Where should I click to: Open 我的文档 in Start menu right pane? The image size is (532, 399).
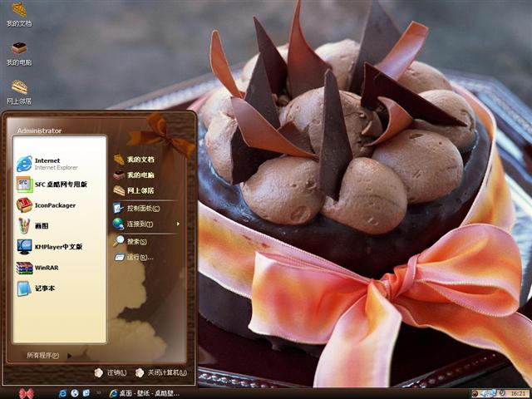coord(134,159)
